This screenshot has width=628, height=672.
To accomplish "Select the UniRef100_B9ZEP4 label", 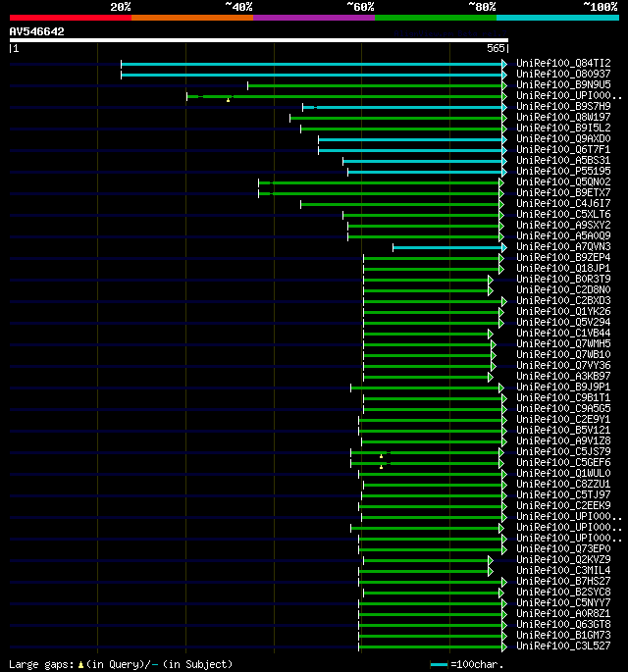I will [x=563, y=258].
